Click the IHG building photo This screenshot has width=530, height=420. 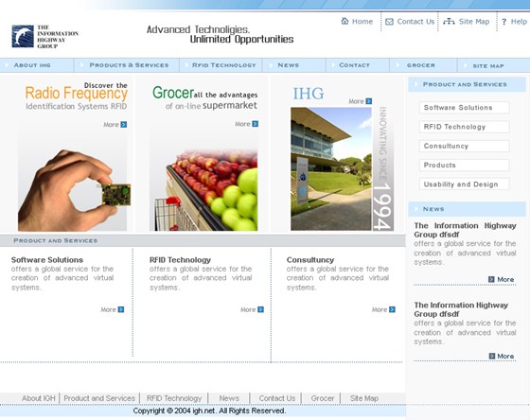tap(331, 169)
